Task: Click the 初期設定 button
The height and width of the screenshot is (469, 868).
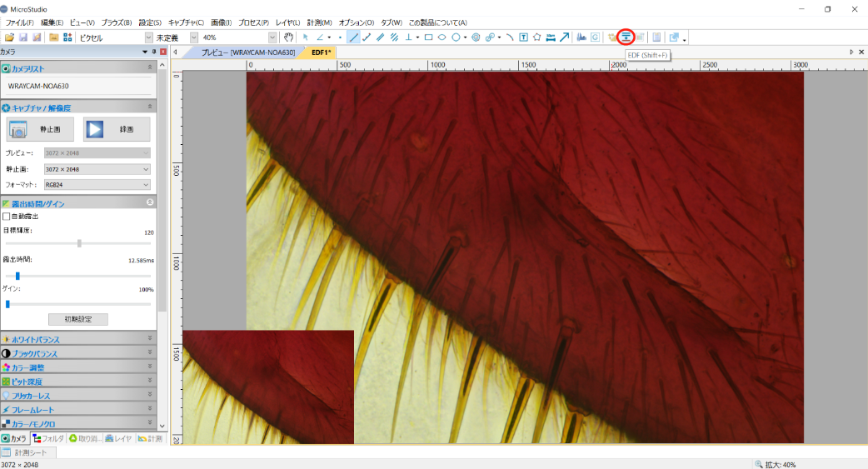Action: coord(78,319)
